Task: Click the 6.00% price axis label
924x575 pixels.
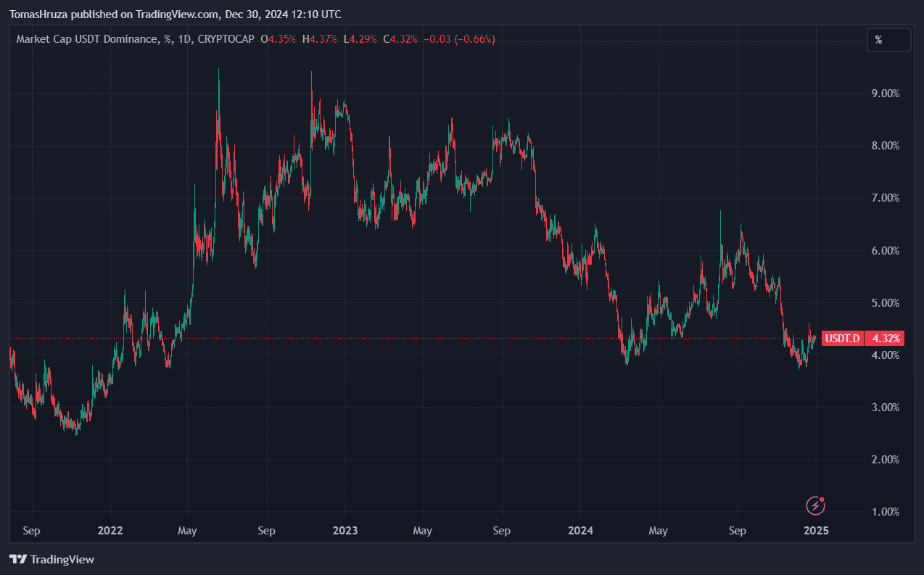Action: click(884, 251)
